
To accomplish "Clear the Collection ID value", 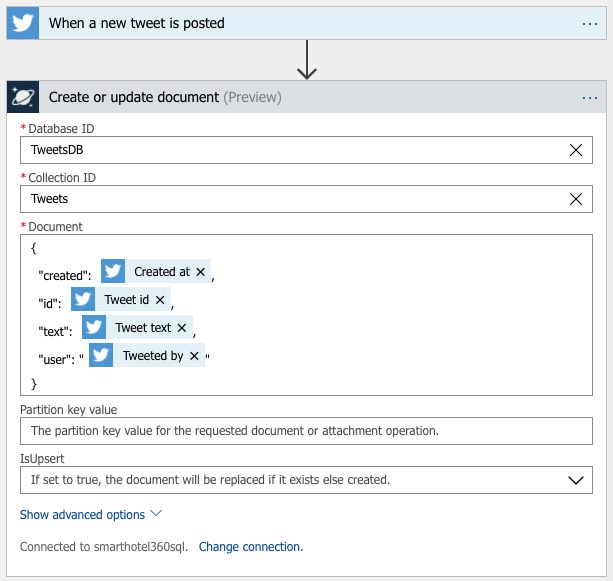I will point(575,199).
